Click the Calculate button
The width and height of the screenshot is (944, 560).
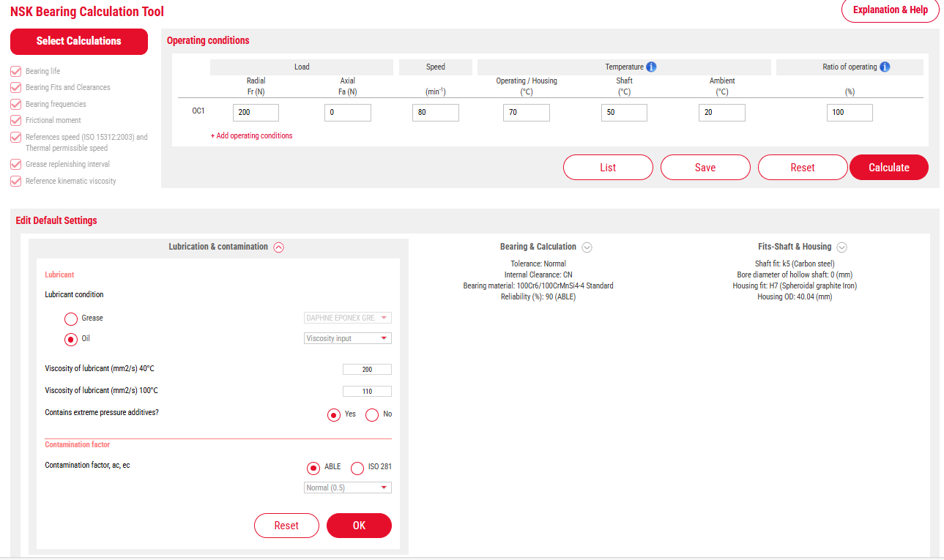888,167
